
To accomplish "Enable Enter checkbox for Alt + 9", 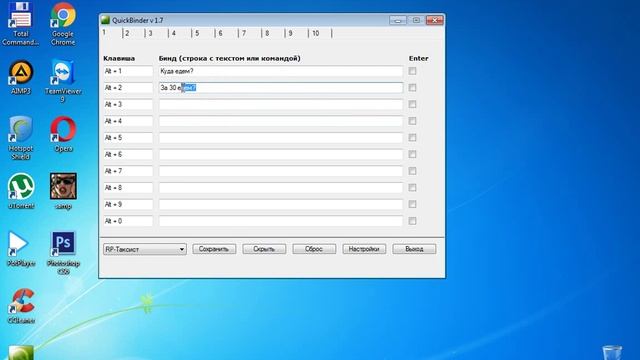I will (412, 204).
